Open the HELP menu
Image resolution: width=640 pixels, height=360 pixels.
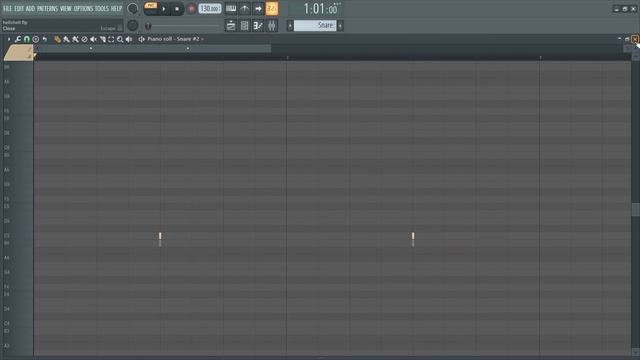pos(116,8)
